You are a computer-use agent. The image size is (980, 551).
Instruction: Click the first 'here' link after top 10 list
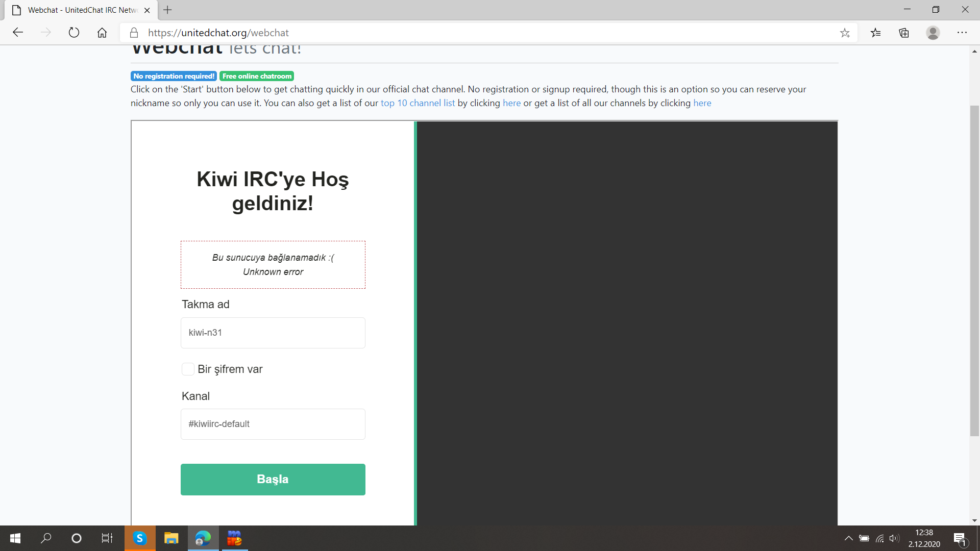(x=511, y=103)
